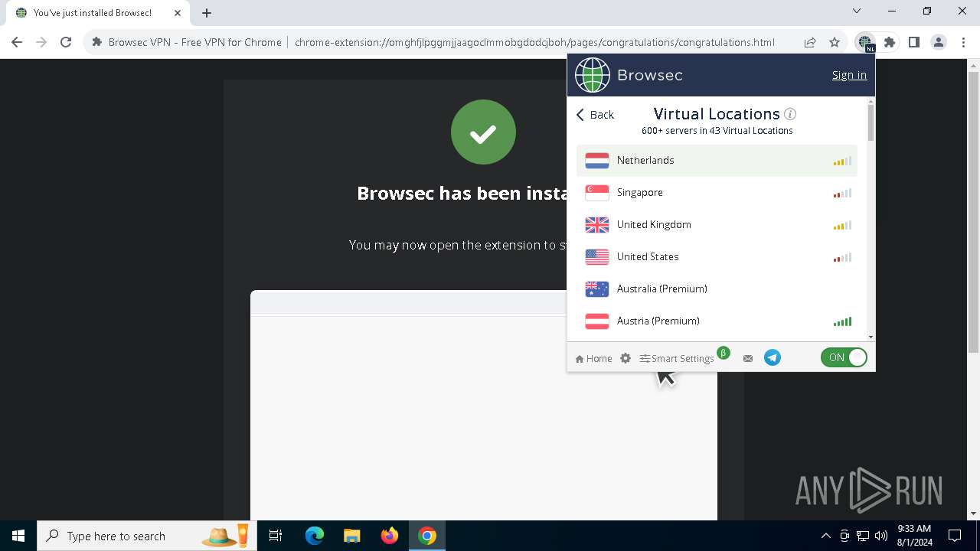Click Netherlands signal strength bars
This screenshot has width=980, height=551.
(x=842, y=161)
